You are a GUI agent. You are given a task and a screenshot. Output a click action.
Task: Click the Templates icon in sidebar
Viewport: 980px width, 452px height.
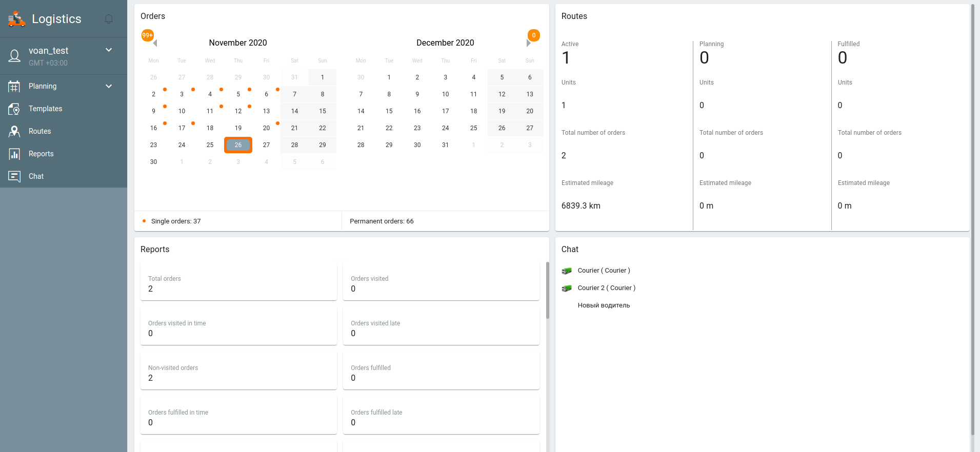point(14,109)
